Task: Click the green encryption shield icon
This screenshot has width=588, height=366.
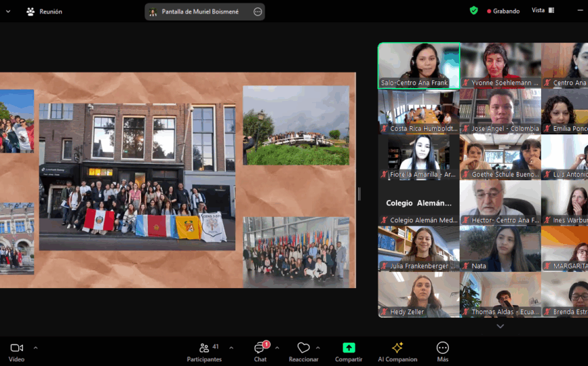Action: click(x=473, y=11)
